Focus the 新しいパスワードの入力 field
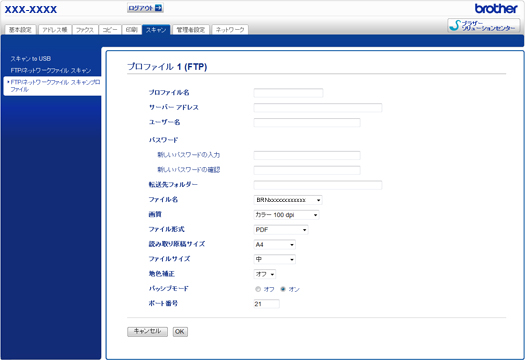 point(307,155)
